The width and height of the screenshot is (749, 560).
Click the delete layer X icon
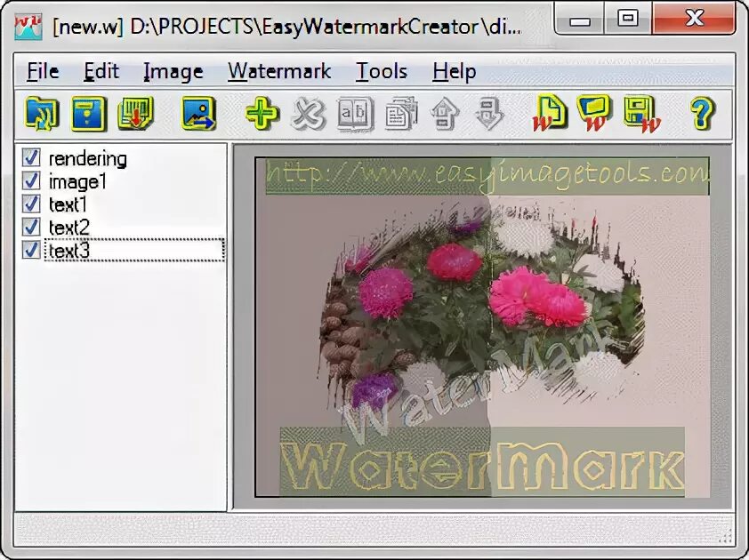click(309, 114)
